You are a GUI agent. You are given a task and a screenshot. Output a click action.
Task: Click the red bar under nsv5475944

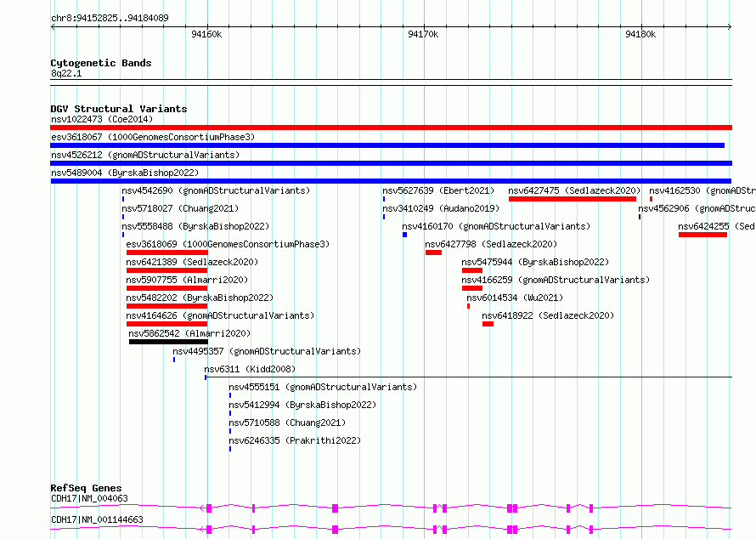pyautogui.click(x=472, y=270)
